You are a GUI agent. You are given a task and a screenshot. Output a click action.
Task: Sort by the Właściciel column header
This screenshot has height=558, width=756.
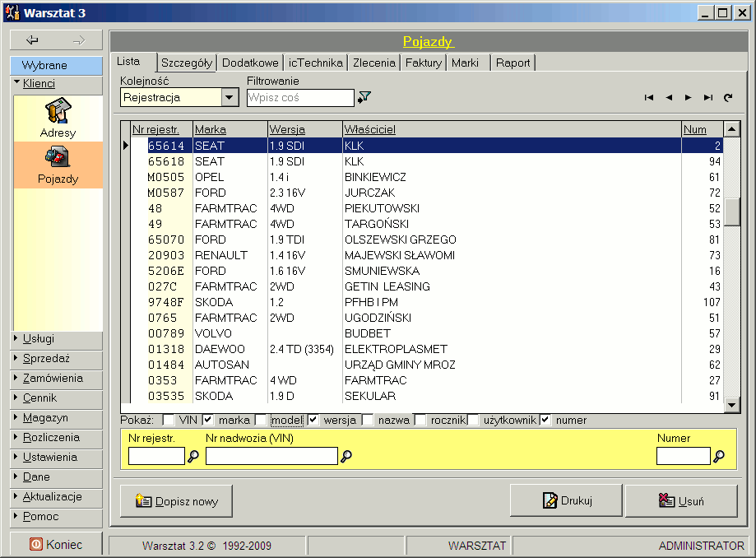tap(512, 129)
